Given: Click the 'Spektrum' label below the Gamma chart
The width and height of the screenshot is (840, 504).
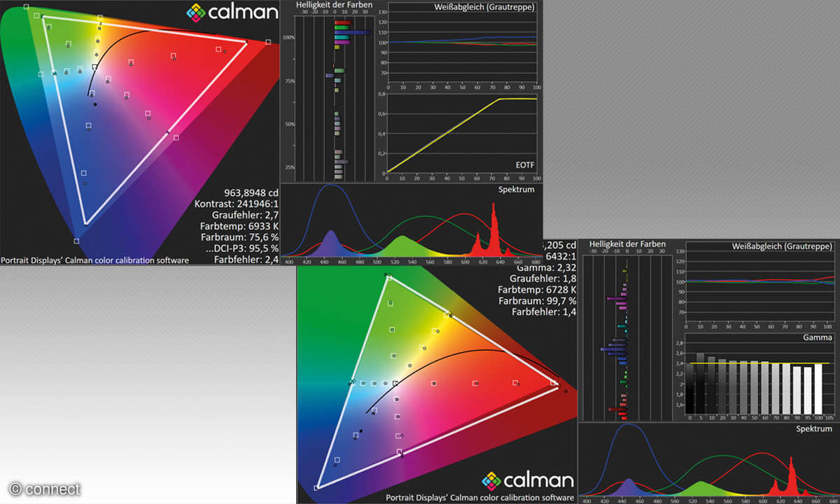Looking at the screenshot, I should [x=815, y=428].
